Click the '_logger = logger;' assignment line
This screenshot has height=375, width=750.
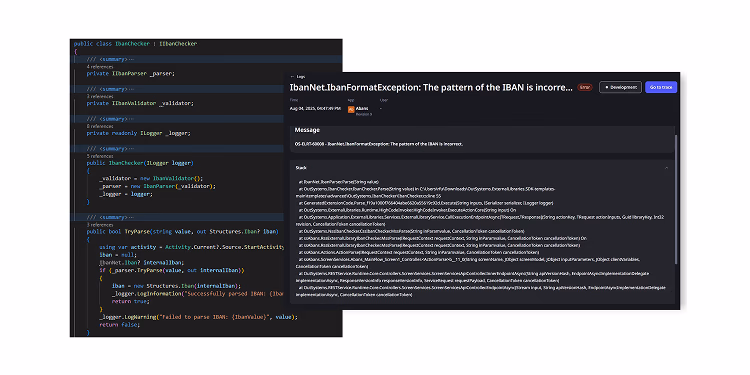pyautogui.click(x=126, y=194)
